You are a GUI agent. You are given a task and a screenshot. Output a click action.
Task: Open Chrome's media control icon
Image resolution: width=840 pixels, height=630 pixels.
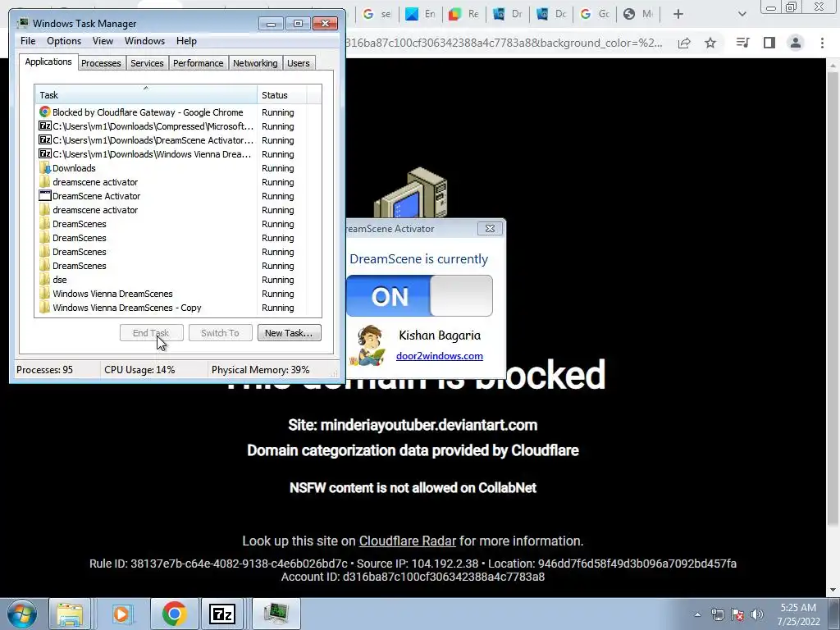[x=743, y=43]
